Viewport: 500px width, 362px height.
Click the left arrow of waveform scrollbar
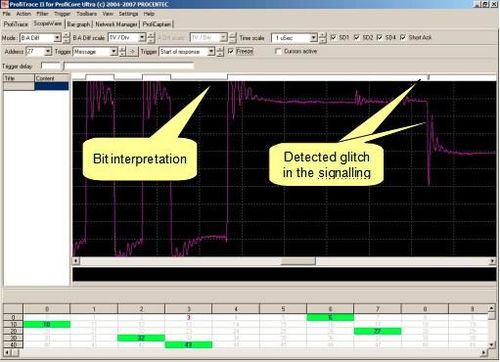(x=76, y=261)
